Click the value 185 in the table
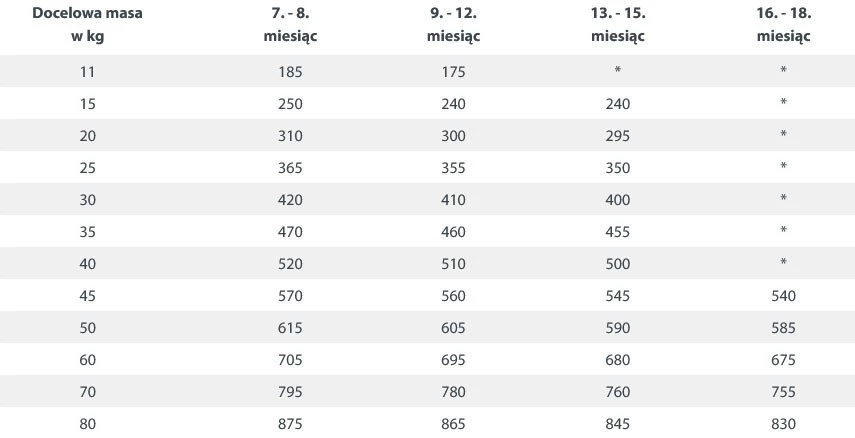855x438 pixels. 291,72
